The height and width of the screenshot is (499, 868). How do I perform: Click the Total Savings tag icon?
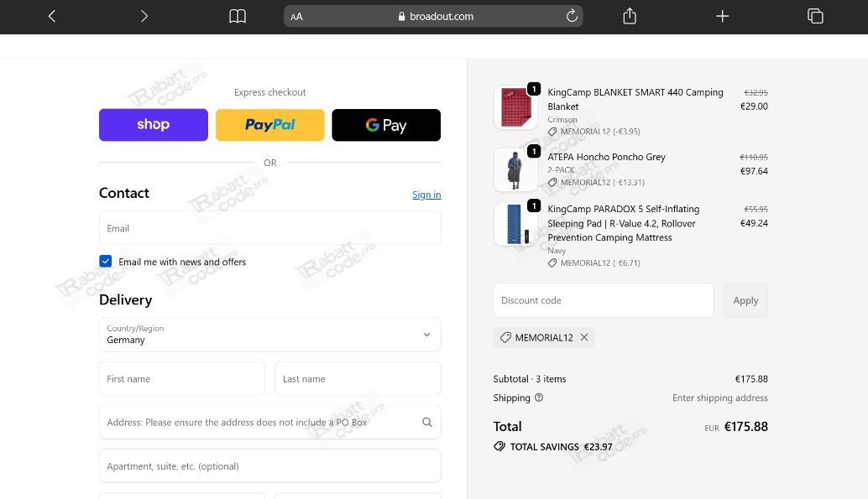(499, 446)
